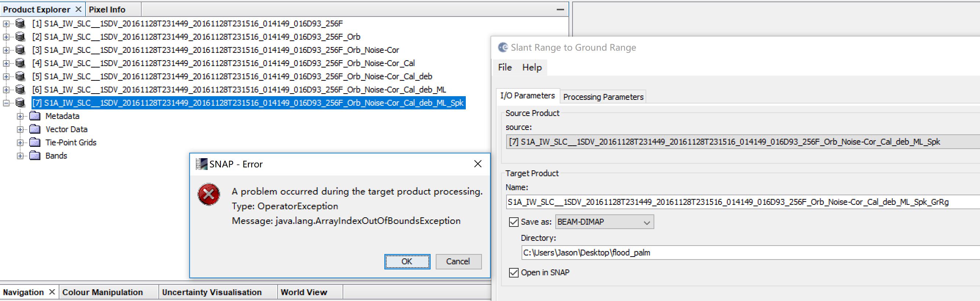The image size is (980, 301).
Task: Expand product [3] Noise-Cor tree node
Action: click(6, 50)
